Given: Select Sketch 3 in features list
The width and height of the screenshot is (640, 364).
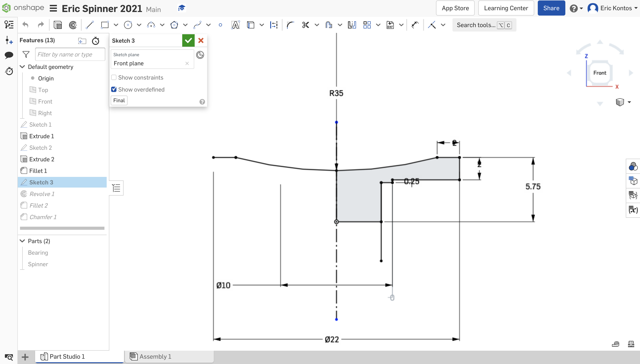Looking at the screenshot, I should (x=41, y=182).
